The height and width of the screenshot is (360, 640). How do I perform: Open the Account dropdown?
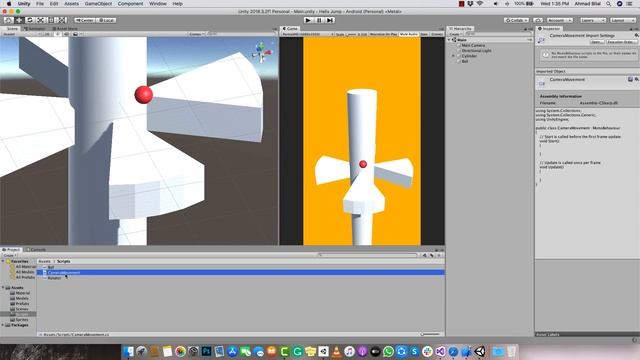pos(560,20)
